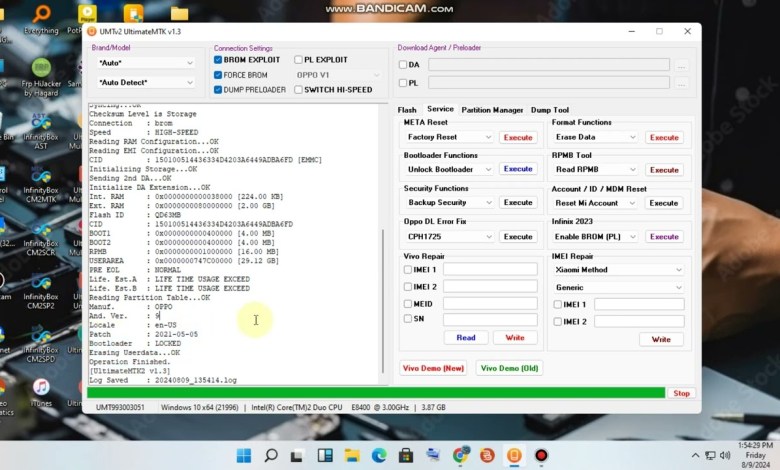Open the Backup Security dropdown
Image resolution: width=780 pixels, height=470 pixels.
pyautogui.click(x=449, y=202)
